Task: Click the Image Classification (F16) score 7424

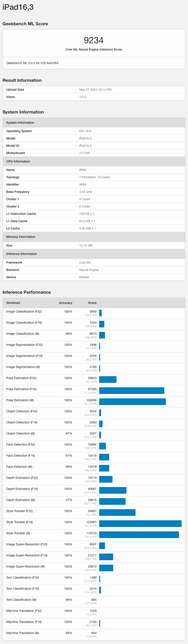Action: (x=93, y=323)
